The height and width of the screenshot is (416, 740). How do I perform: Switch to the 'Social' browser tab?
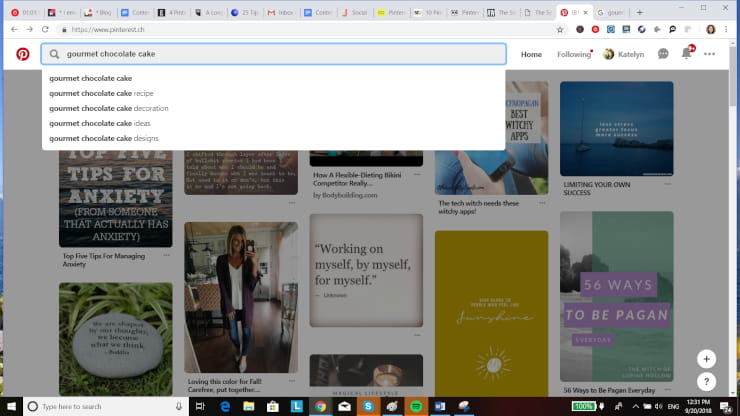pos(354,13)
